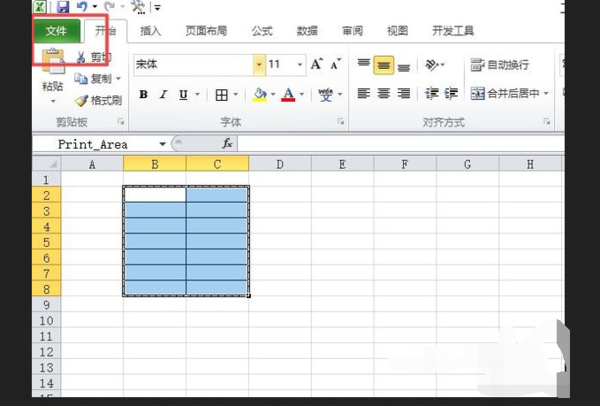Image resolution: width=600 pixels, height=406 pixels.
Task: Select Align Text Right icon
Action: tap(404, 93)
